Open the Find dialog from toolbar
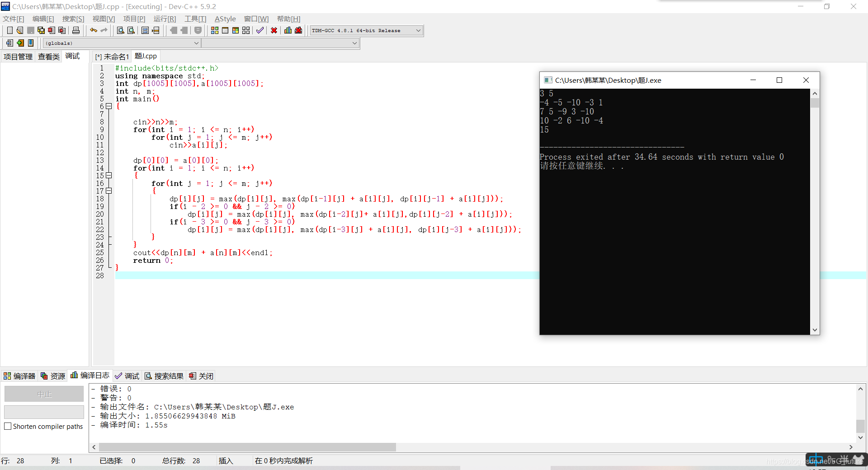 (121, 30)
